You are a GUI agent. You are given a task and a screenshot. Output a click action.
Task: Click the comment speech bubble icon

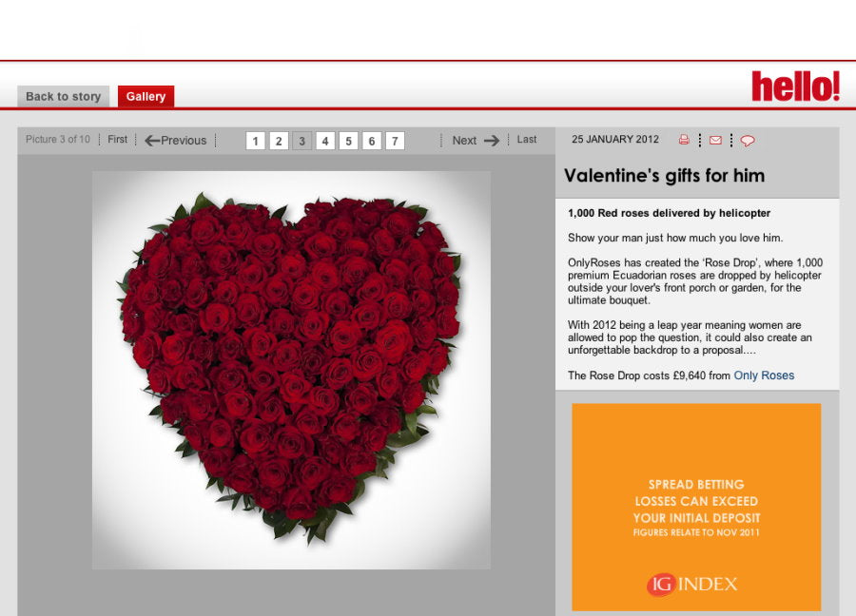748,141
